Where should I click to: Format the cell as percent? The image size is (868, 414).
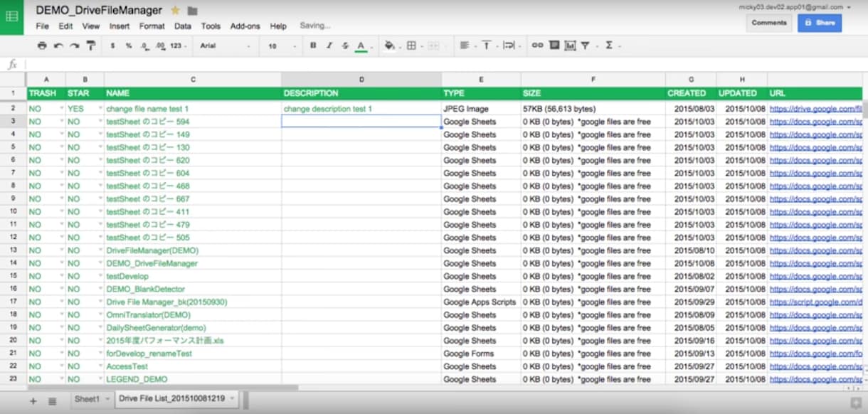pyautogui.click(x=129, y=46)
